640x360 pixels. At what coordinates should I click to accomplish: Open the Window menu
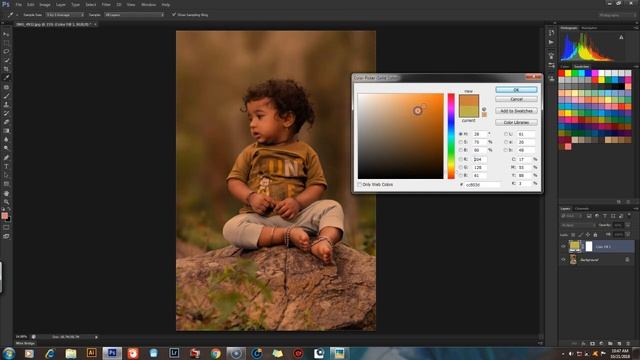(148, 4)
